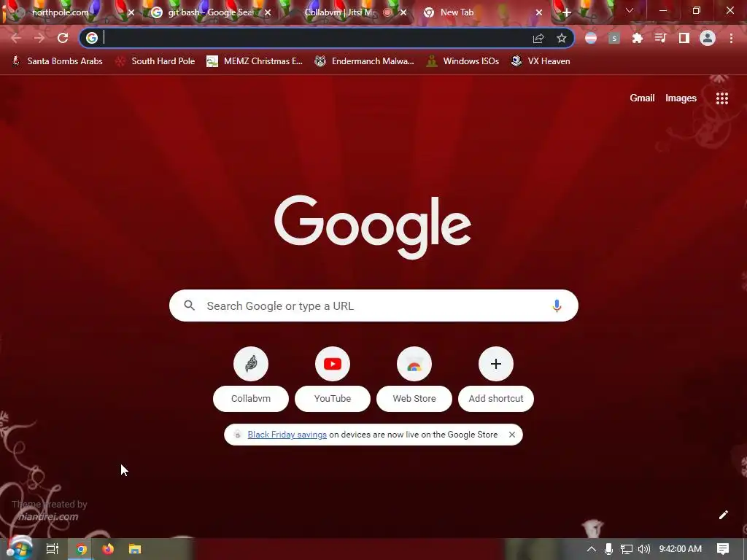Close the northpole.com tab
The height and width of the screenshot is (560, 747).
(x=131, y=13)
